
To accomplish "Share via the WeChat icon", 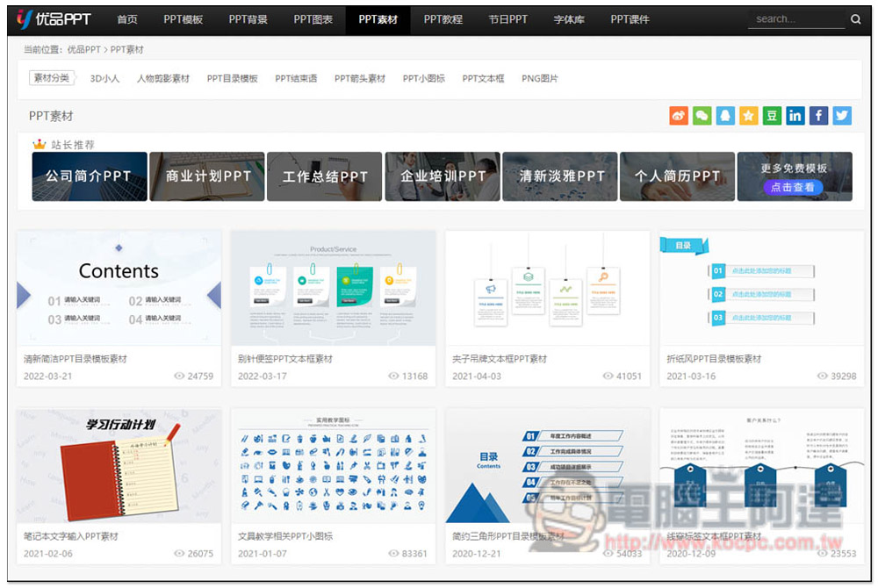I will pos(702,116).
